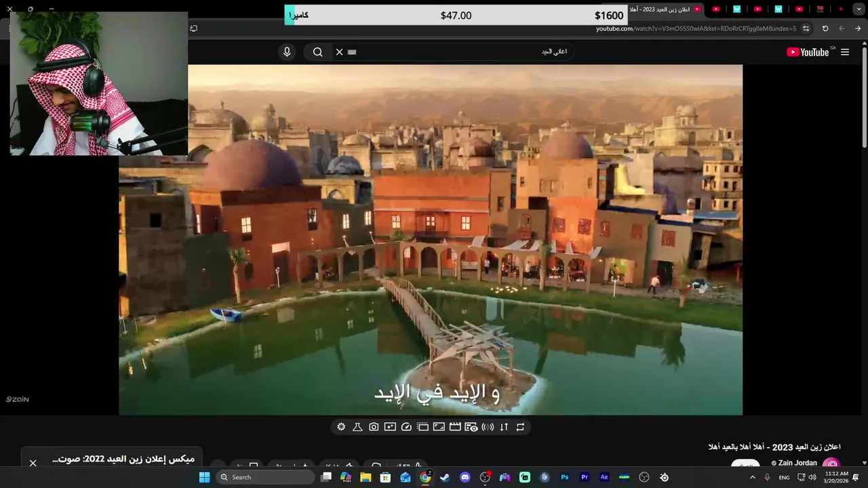Click the scrollbar down arrow
This screenshot has width=868, height=488.
864,463
